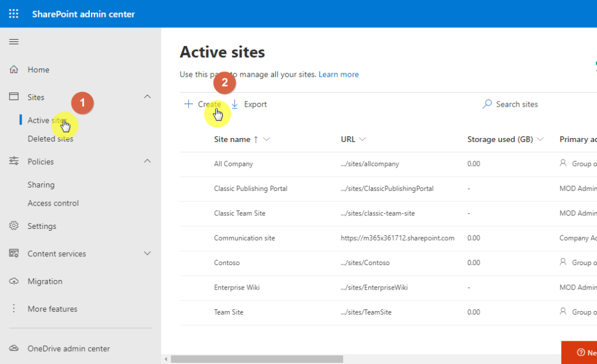Click the .../sites/ClassicPublishingPortal URL cell

pos(387,189)
